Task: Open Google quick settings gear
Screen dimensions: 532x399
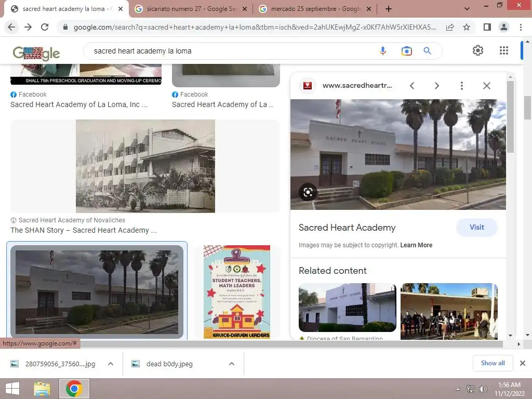Action: coord(478,50)
